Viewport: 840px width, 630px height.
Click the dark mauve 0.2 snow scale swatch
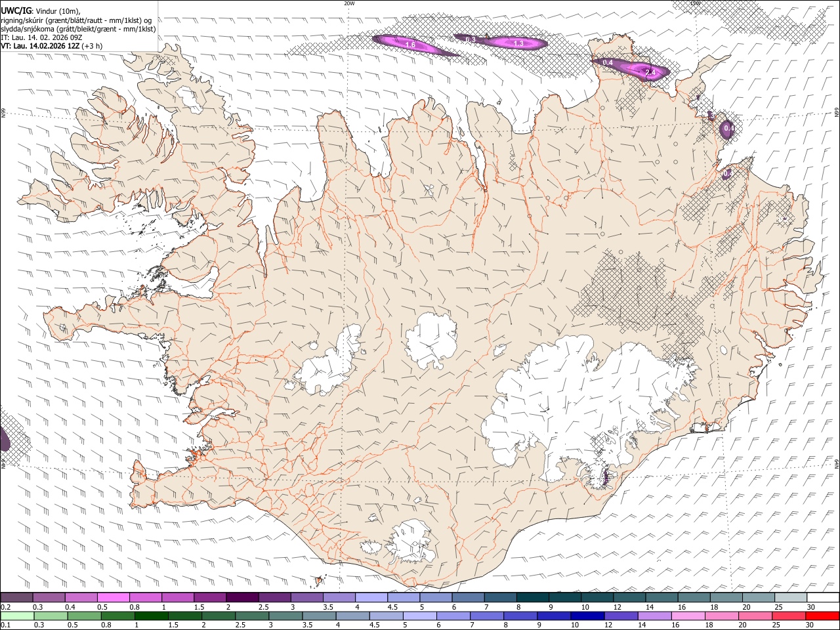click(x=16, y=597)
